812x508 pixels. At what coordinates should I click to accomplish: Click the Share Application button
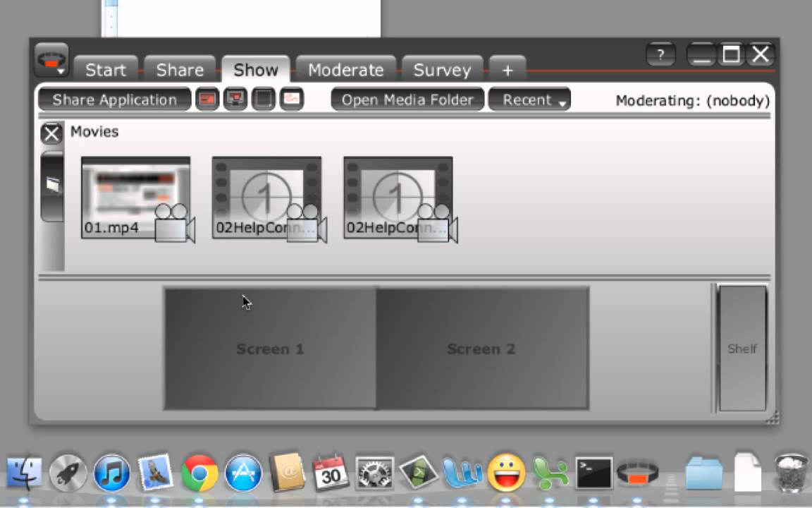coord(114,99)
